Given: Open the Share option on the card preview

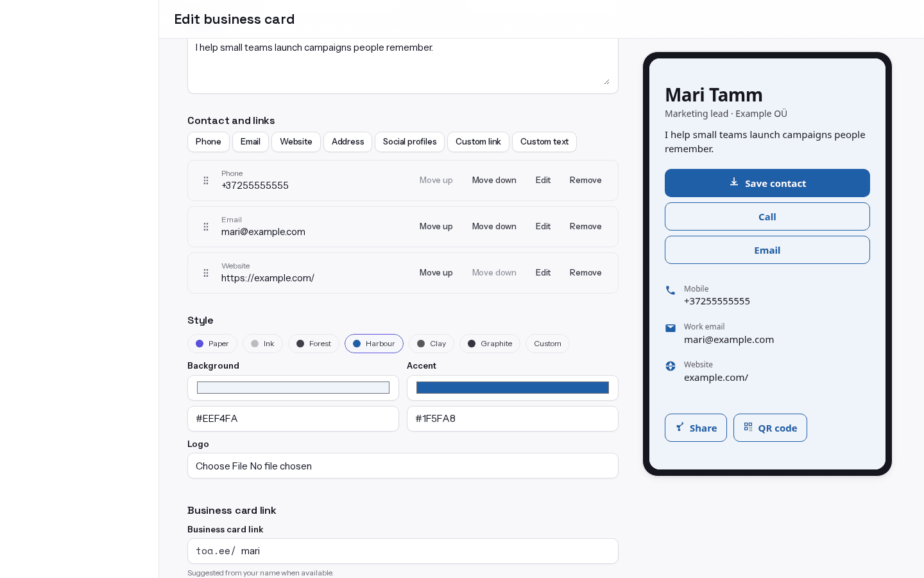Looking at the screenshot, I should coord(696,428).
